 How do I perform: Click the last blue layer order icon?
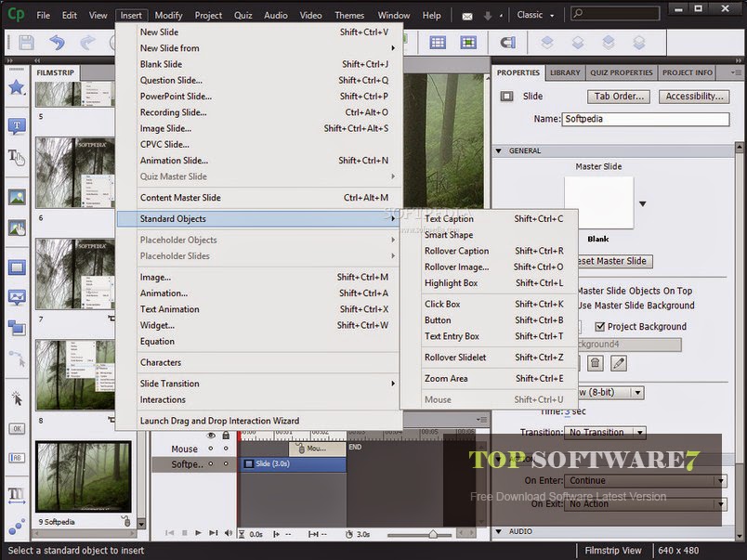click(x=639, y=43)
